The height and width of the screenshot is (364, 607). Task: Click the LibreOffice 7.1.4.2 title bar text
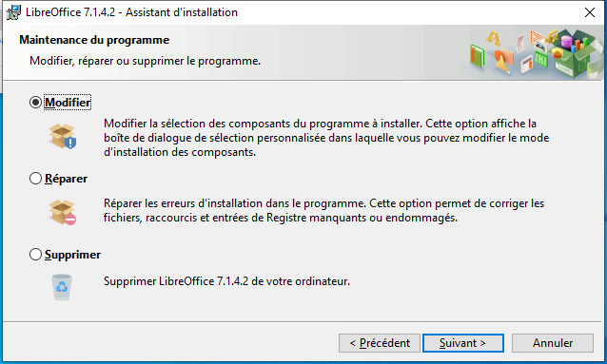point(131,12)
